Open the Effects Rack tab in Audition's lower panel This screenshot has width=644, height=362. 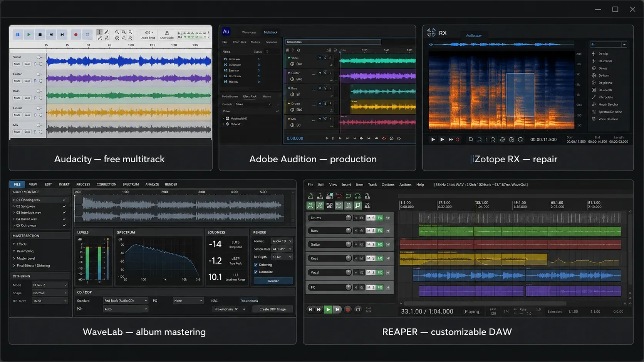[x=250, y=97]
